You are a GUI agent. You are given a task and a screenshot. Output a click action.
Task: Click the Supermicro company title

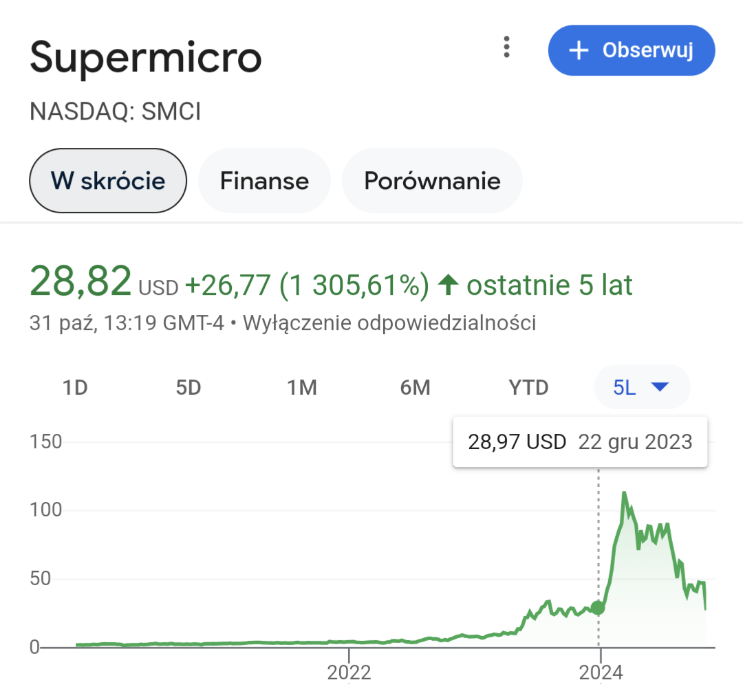146,57
